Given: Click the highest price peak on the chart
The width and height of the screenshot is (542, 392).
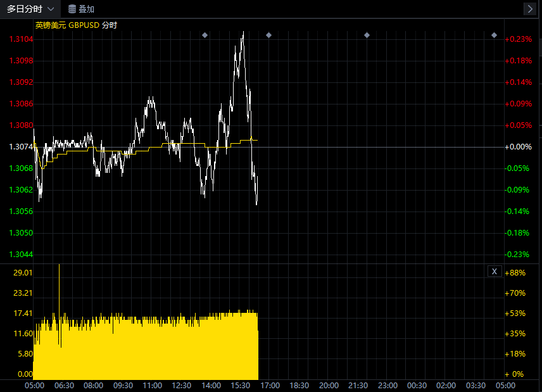Looking at the screenshot, I should tap(243, 33).
